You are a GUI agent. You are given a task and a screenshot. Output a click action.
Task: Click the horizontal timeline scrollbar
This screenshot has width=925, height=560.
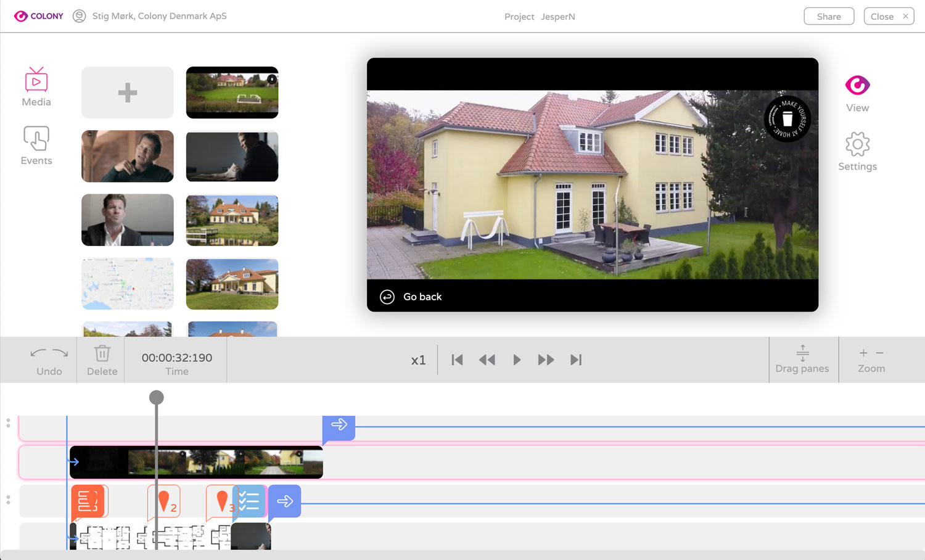tap(462, 555)
